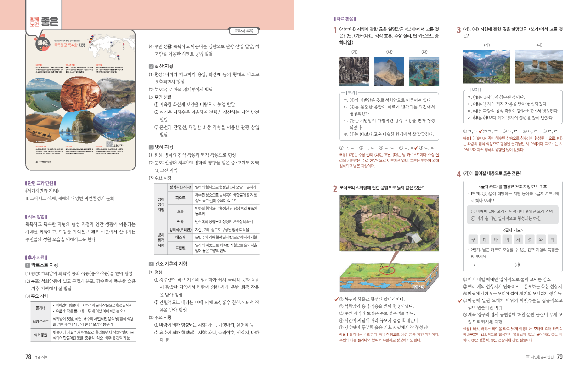
Task: Click the '함께 보면 좋은' header tab
Action: (x=41, y=21)
